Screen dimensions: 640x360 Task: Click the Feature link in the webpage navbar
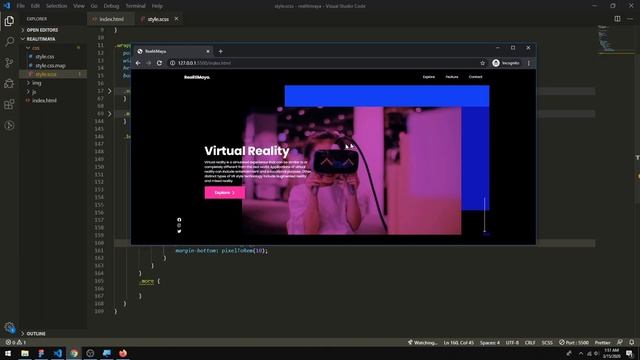pyautogui.click(x=452, y=77)
